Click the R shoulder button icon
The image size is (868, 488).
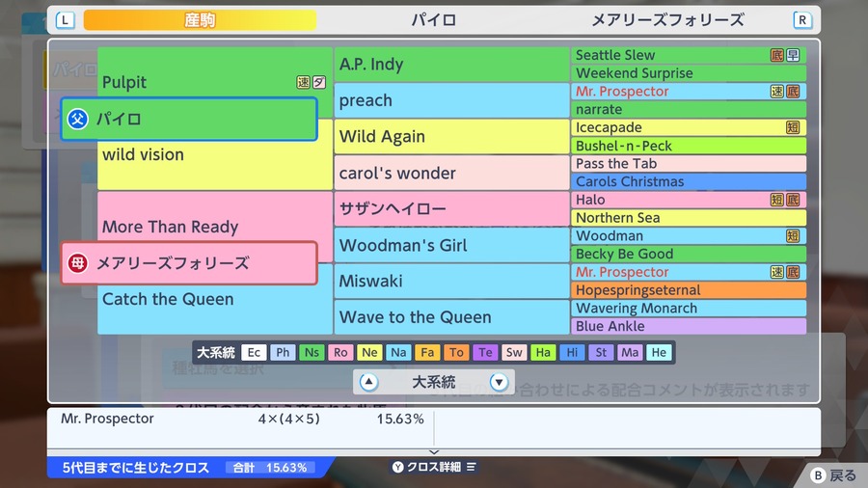802,20
